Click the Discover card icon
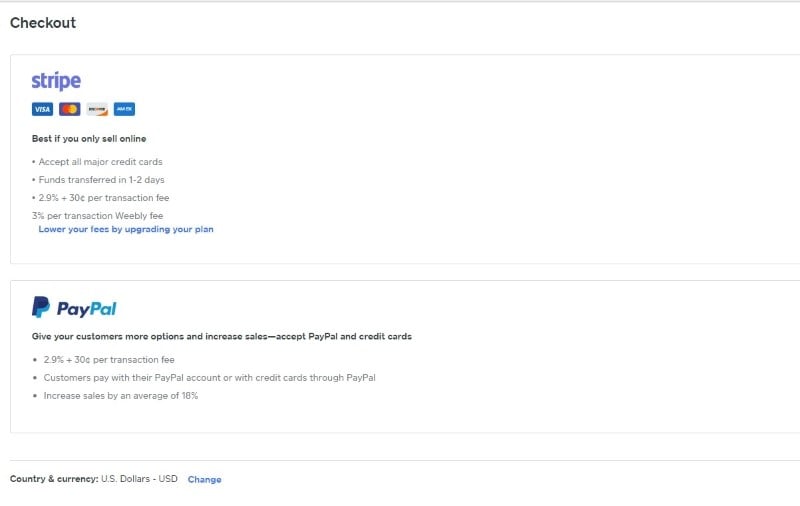 (97, 109)
